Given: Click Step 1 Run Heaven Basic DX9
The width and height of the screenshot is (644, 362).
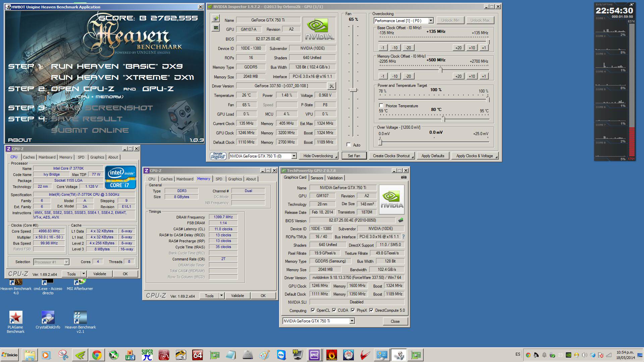Looking at the screenshot, I should [x=96, y=66].
